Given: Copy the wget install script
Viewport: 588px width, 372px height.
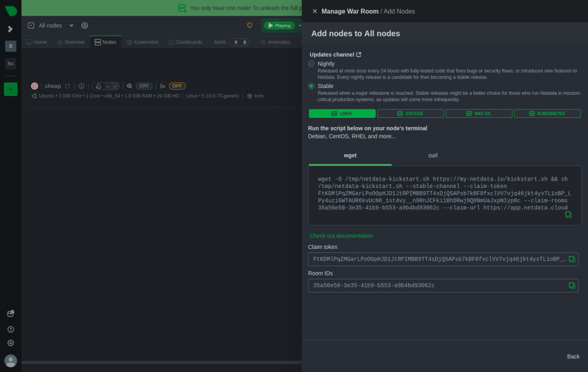Looking at the screenshot, I should 568,214.
